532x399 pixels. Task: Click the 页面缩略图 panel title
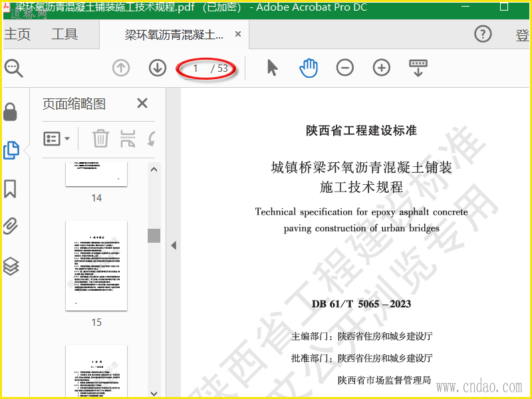74,104
